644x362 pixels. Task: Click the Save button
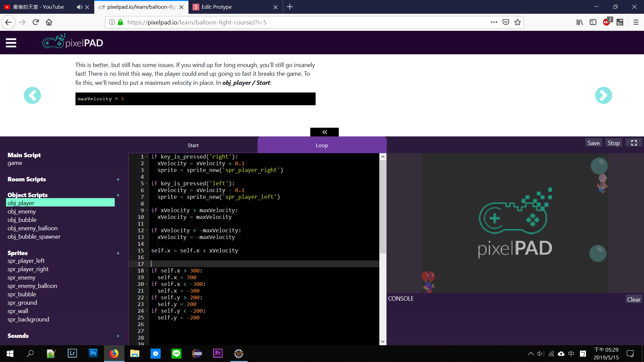point(593,143)
